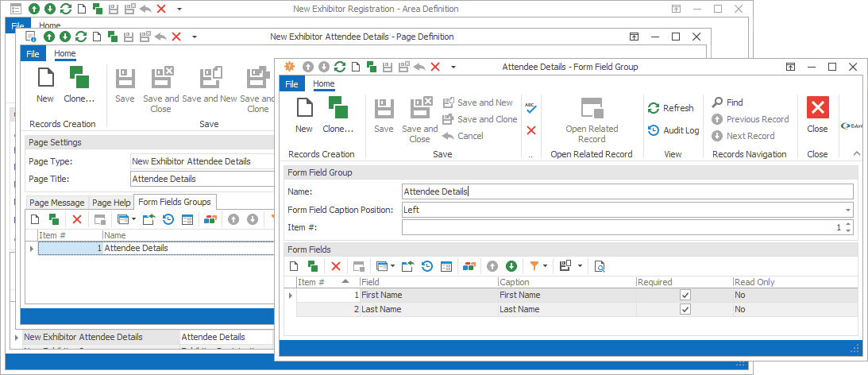Open the Audit Log view
Screen dimensions: 868x375
[x=673, y=131]
